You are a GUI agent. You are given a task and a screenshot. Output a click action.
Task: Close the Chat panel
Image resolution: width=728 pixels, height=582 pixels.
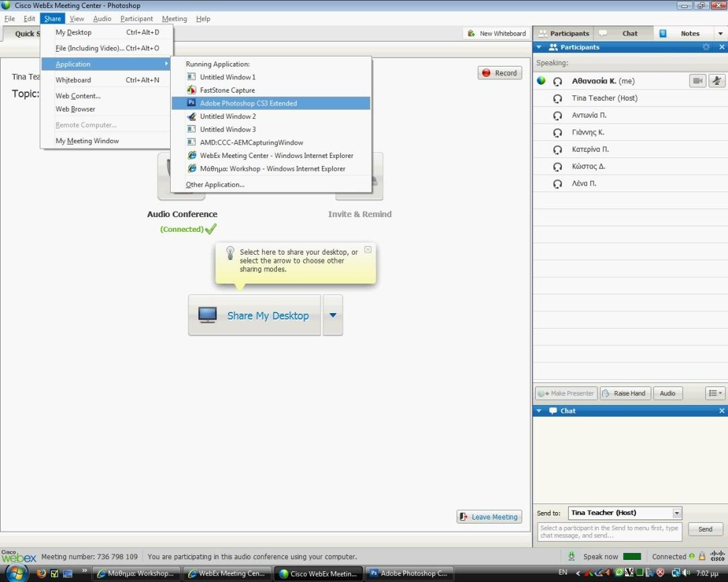click(x=722, y=411)
